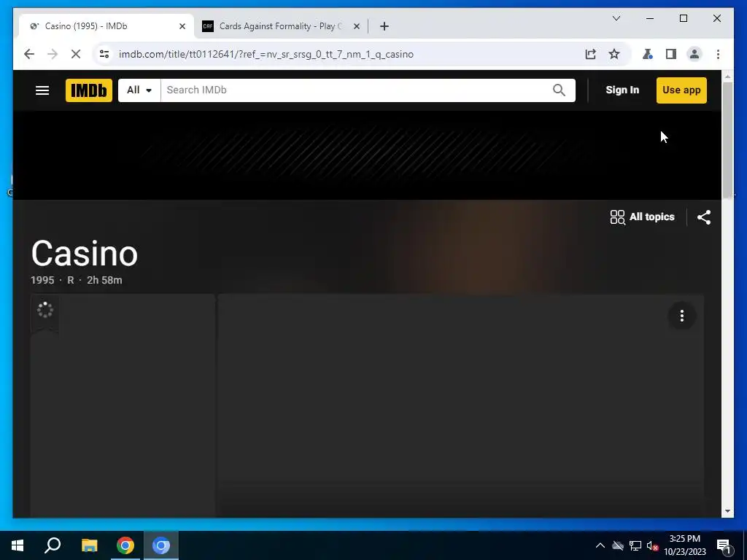
Task: Open the Windows Start menu
Action: pos(18,545)
